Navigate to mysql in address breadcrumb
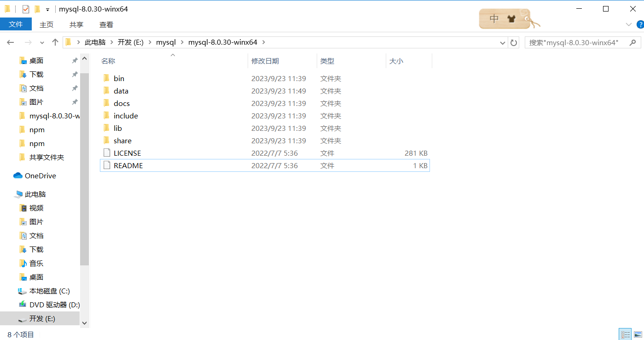The width and height of the screenshot is (644, 340). coord(166,42)
